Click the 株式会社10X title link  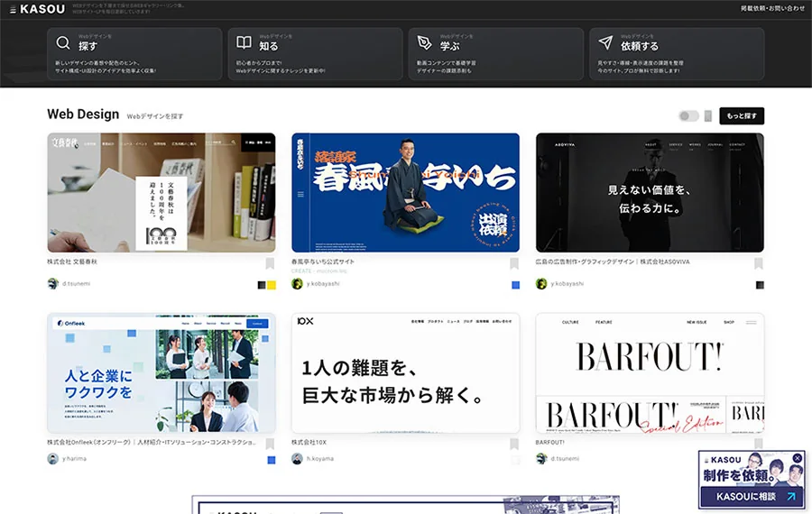[x=309, y=443]
